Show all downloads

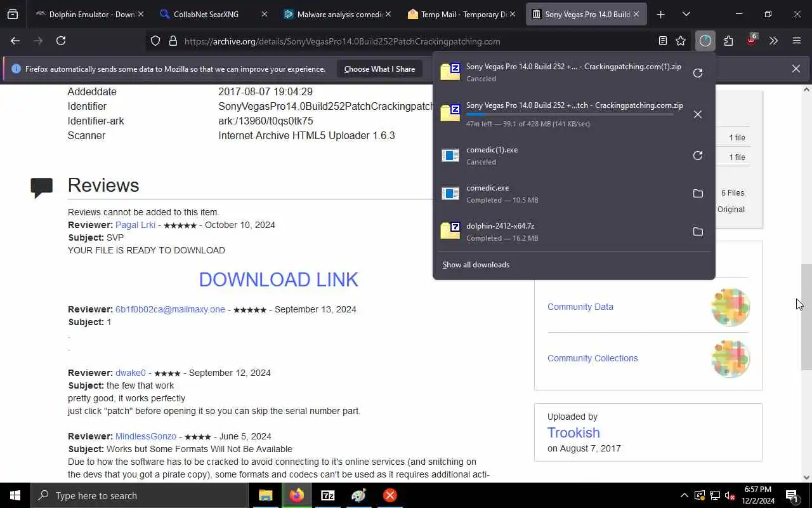point(476,265)
